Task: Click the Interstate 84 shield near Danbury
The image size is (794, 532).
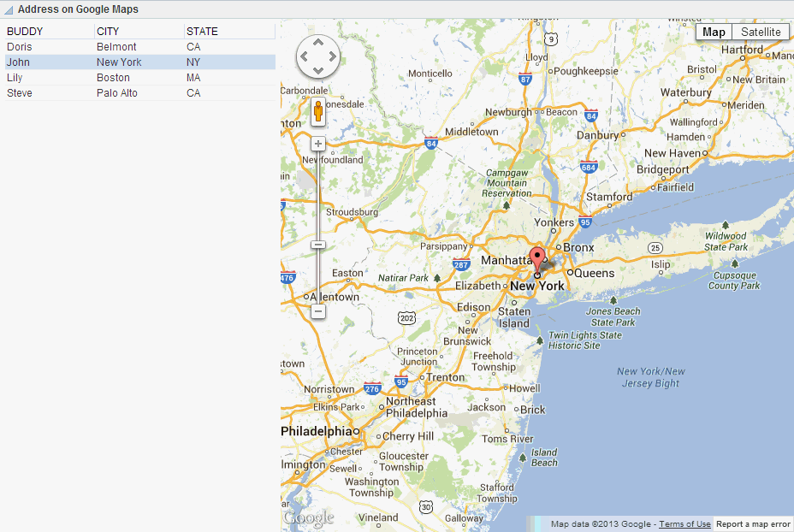Action: [591, 116]
